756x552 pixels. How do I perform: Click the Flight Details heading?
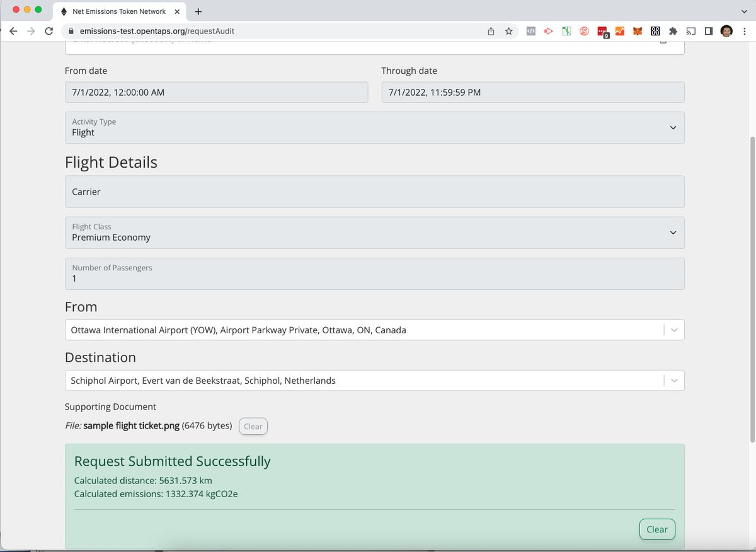pyautogui.click(x=111, y=163)
